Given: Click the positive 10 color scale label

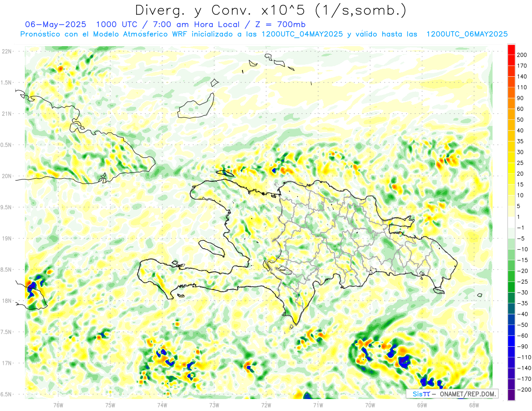Looking at the screenshot, I should click(x=520, y=196).
